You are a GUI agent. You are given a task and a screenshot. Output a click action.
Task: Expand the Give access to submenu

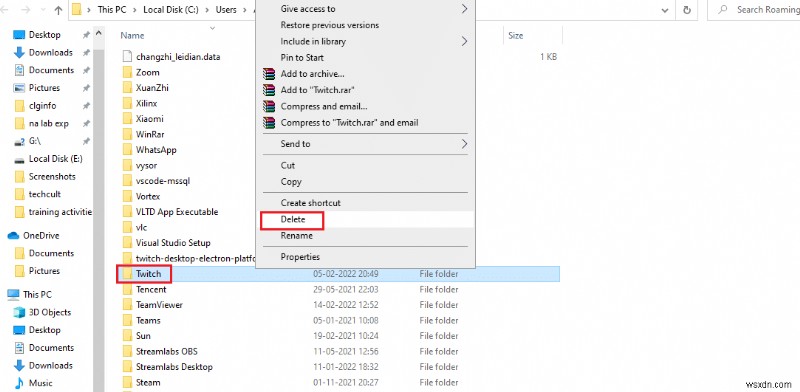[x=365, y=9]
